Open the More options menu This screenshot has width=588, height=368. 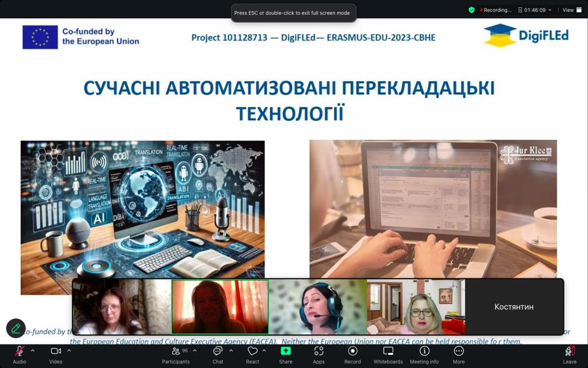[459, 352]
